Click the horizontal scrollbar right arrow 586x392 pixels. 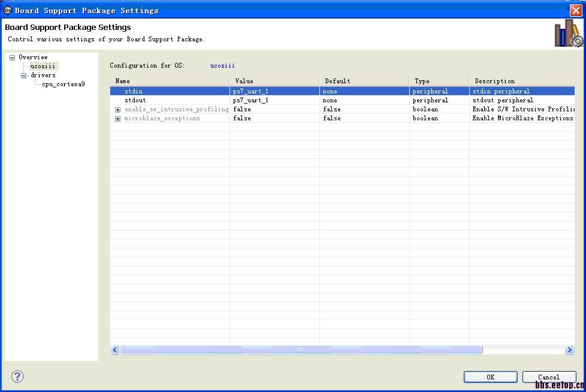[x=569, y=350]
